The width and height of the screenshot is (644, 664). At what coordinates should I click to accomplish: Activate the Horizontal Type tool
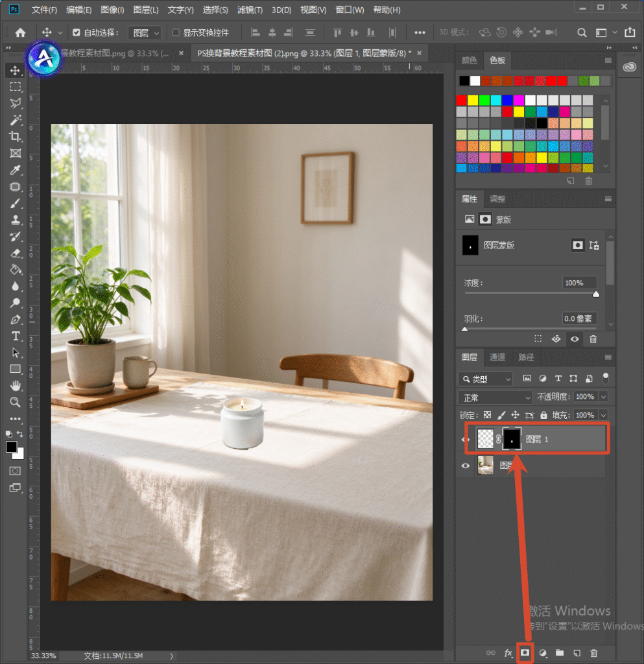coord(16,337)
